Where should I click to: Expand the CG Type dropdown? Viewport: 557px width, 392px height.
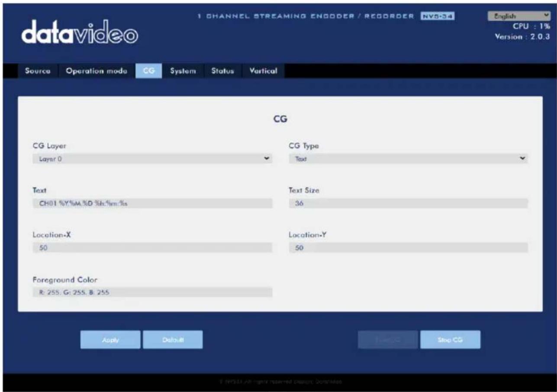coord(408,159)
